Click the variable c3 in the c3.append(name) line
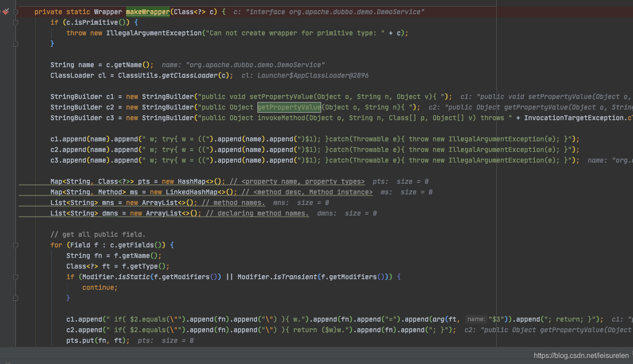Image resolution: width=633 pixels, height=364 pixels. [x=54, y=160]
